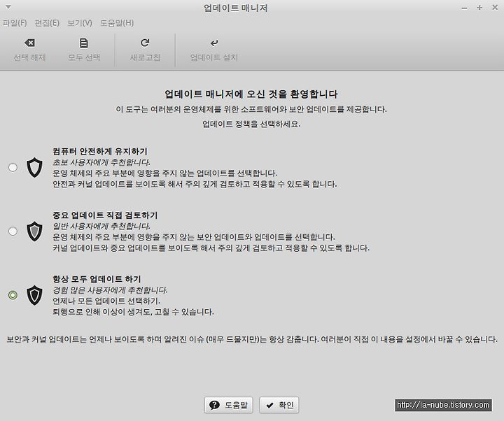Select the 컴퓨터 안전하게 유지하기 radio button

tap(13, 167)
